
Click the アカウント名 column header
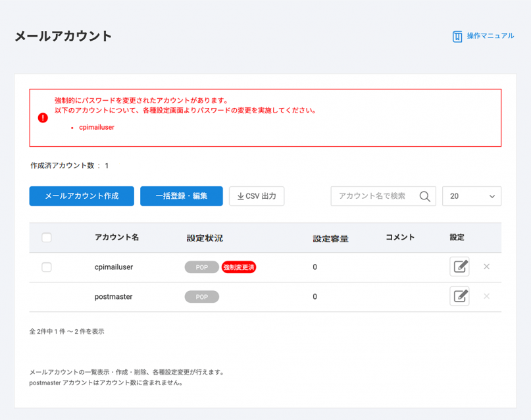(116, 238)
